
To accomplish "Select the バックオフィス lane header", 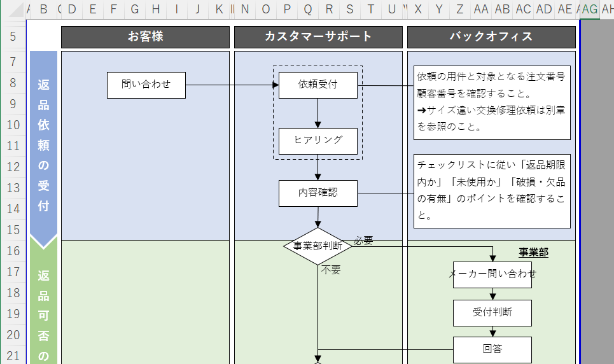I will 491,37.
